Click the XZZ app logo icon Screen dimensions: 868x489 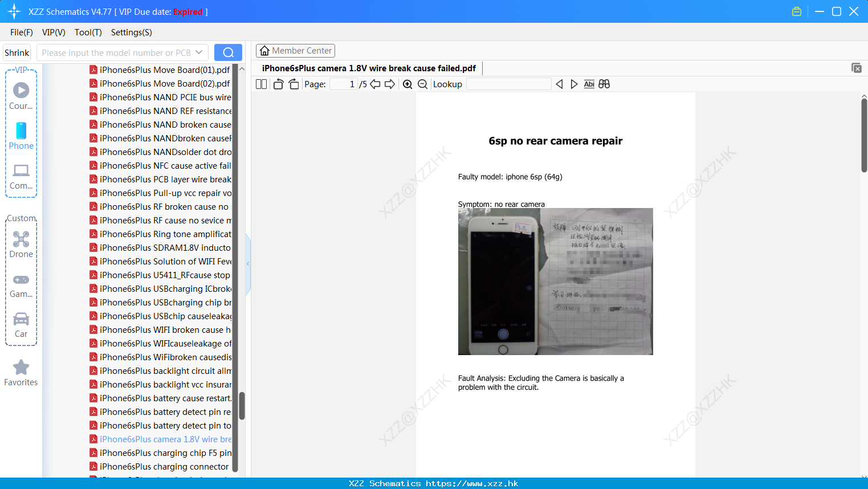click(14, 11)
